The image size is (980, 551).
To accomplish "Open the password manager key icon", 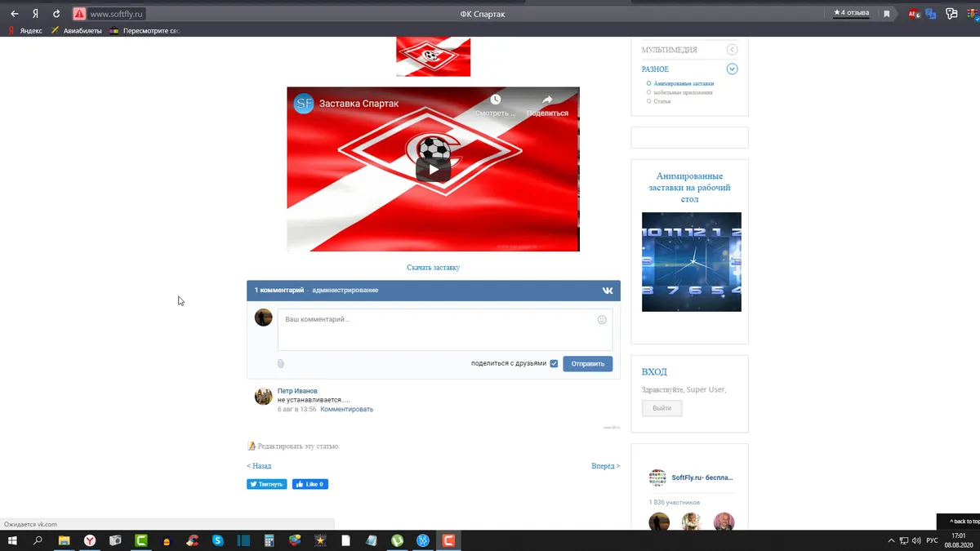I will tap(951, 14).
